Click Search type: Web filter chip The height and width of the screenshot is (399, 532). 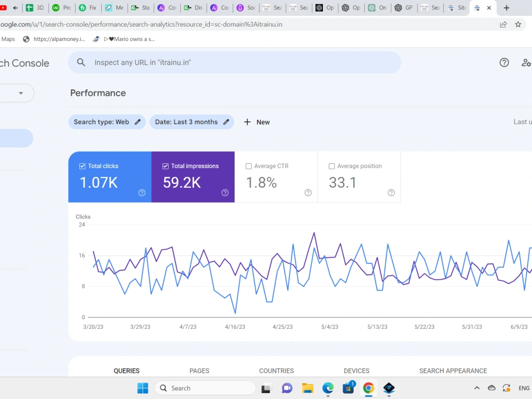pos(107,122)
